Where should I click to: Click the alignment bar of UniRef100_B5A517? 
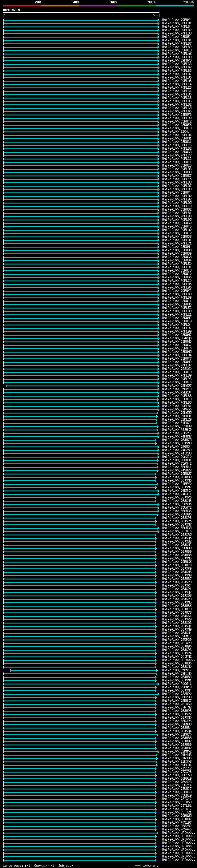pos(83,670)
